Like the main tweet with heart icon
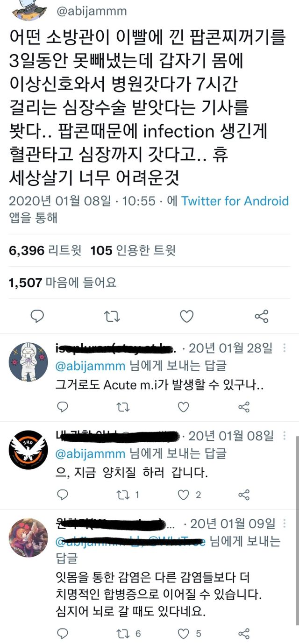299x644 pixels. pyautogui.click(x=186, y=317)
